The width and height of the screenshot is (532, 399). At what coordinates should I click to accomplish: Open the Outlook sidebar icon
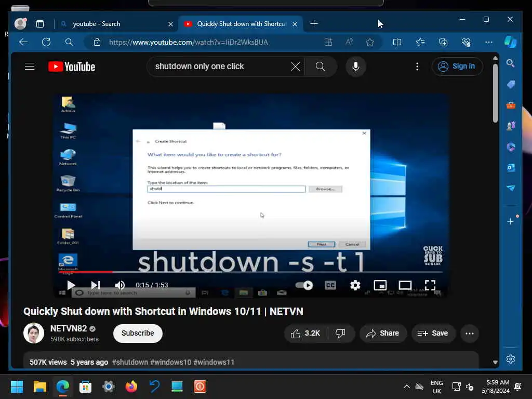click(511, 168)
